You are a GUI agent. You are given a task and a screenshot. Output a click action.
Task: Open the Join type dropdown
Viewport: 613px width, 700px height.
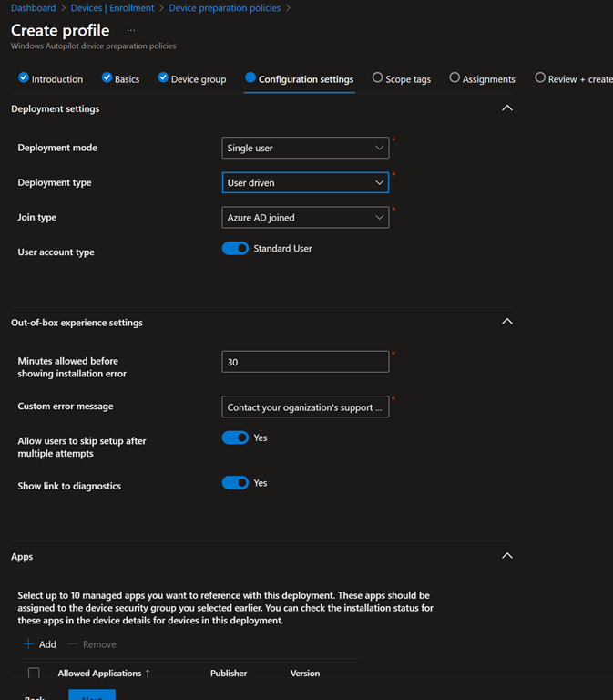point(305,218)
